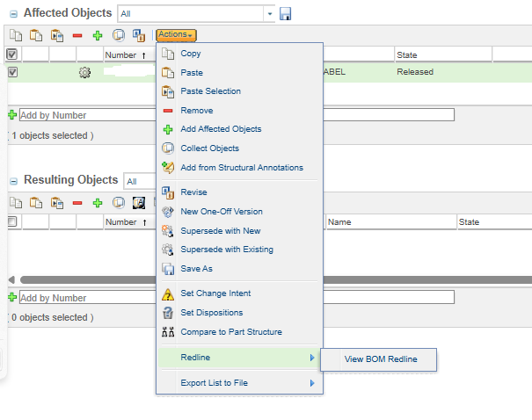Image resolution: width=532 pixels, height=420 pixels.
Task: Click the gear icon in the Released row
Action: click(x=84, y=72)
